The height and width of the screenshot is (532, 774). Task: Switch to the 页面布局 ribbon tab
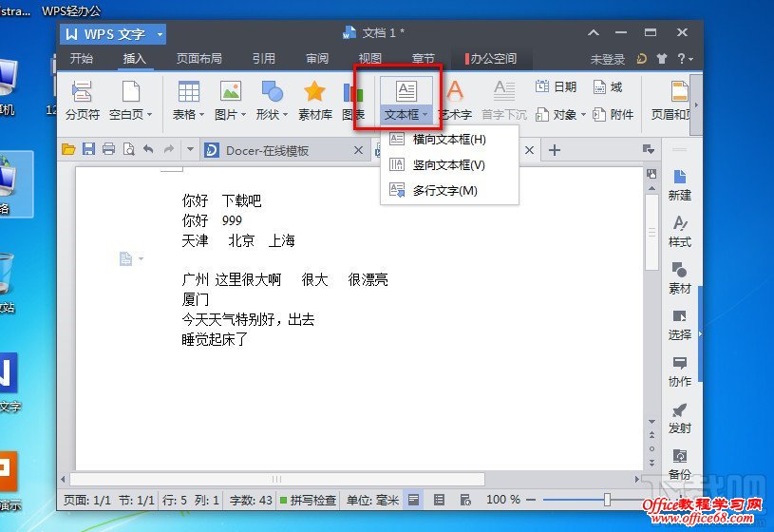coord(198,59)
